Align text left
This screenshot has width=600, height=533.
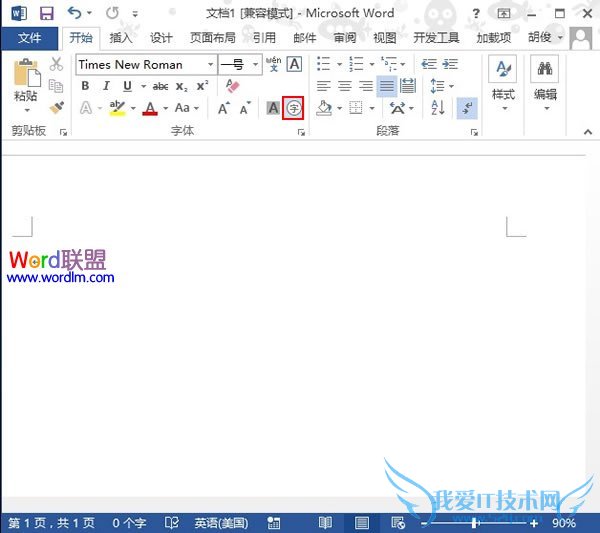pos(324,86)
